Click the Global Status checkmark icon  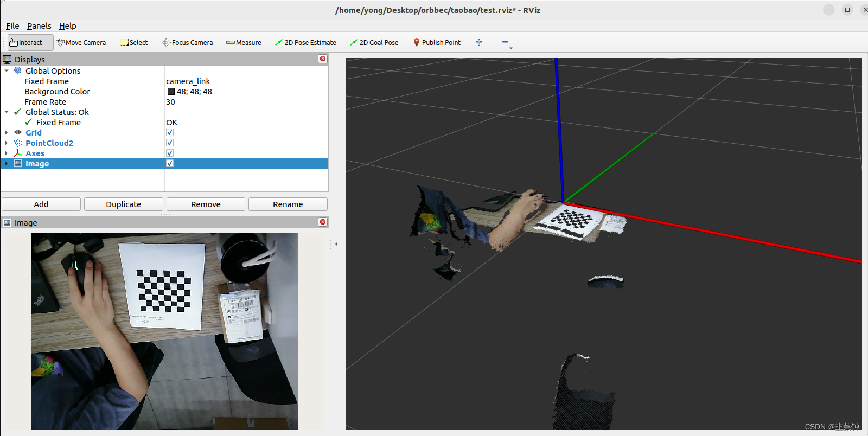point(17,112)
